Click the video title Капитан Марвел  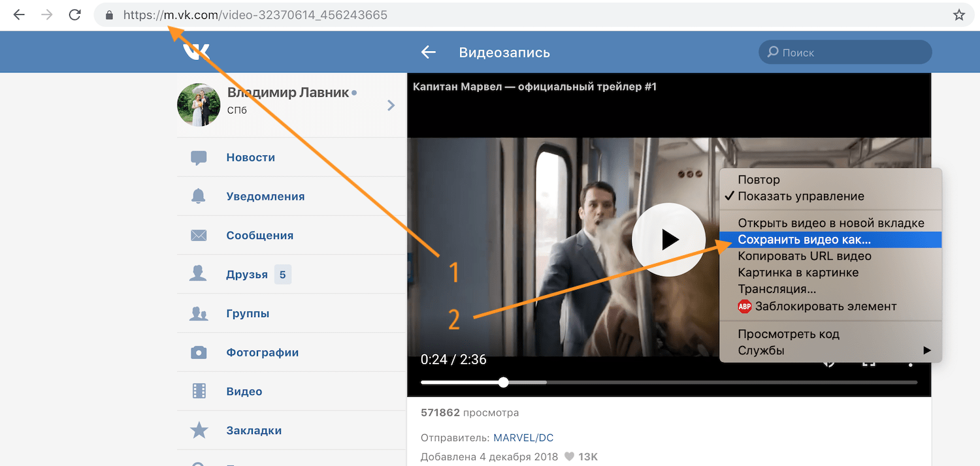click(x=534, y=87)
